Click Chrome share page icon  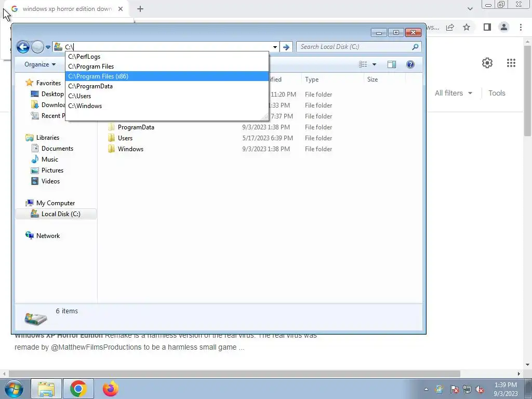tap(450, 27)
